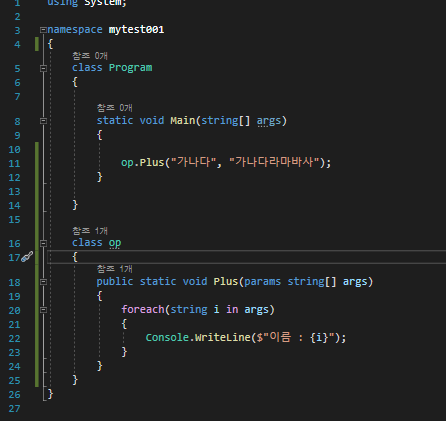The height and width of the screenshot is (421, 446).
Task: Click line number 11 in the margin
Action: click(x=14, y=163)
